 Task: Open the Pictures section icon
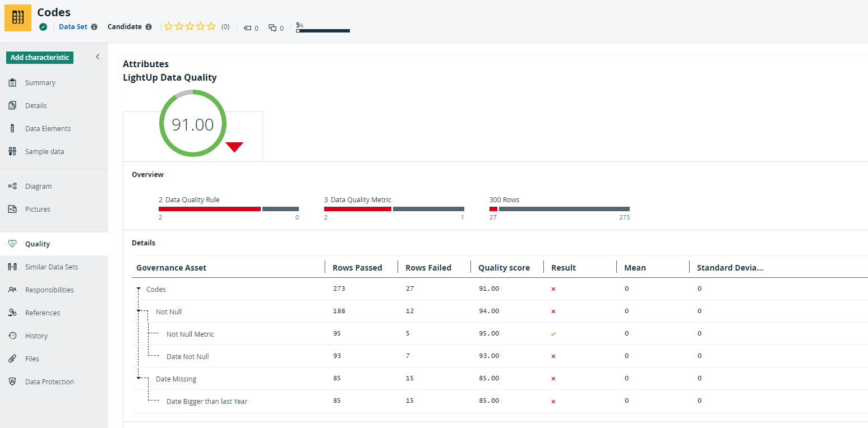click(12, 209)
